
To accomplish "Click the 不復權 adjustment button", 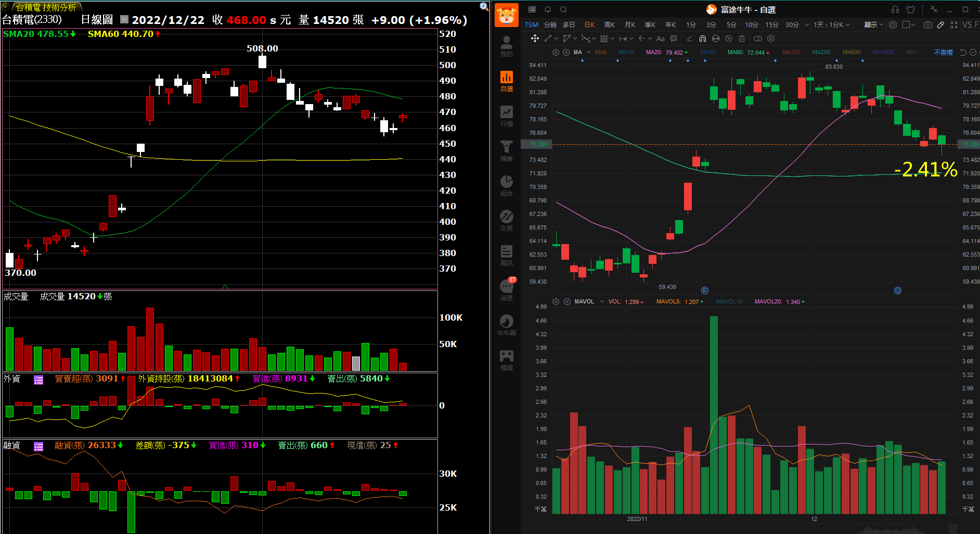I will (x=943, y=52).
